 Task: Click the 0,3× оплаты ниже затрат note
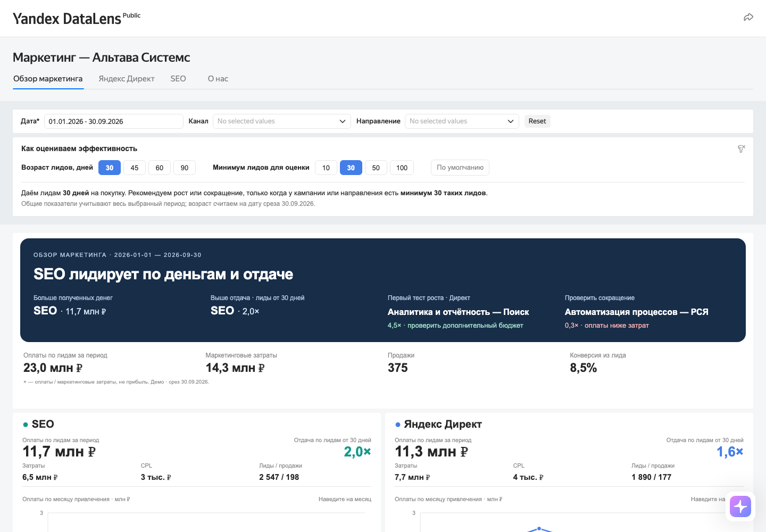coord(607,326)
